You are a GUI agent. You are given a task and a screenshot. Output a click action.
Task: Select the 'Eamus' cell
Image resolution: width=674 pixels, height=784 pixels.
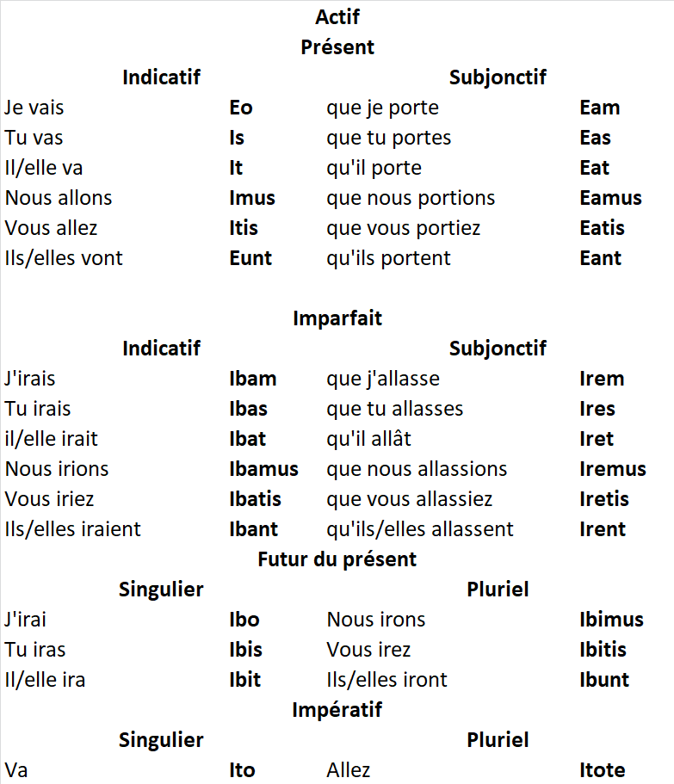click(x=610, y=198)
